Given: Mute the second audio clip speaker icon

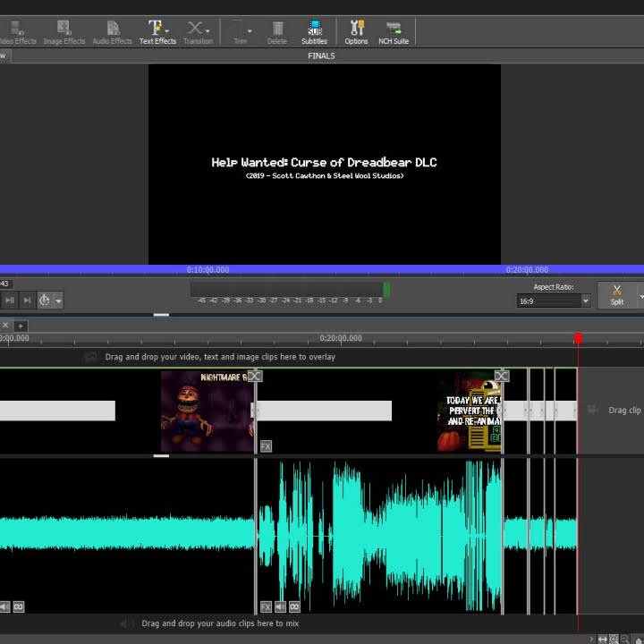Looking at the screenshot, I should point(280,606).
